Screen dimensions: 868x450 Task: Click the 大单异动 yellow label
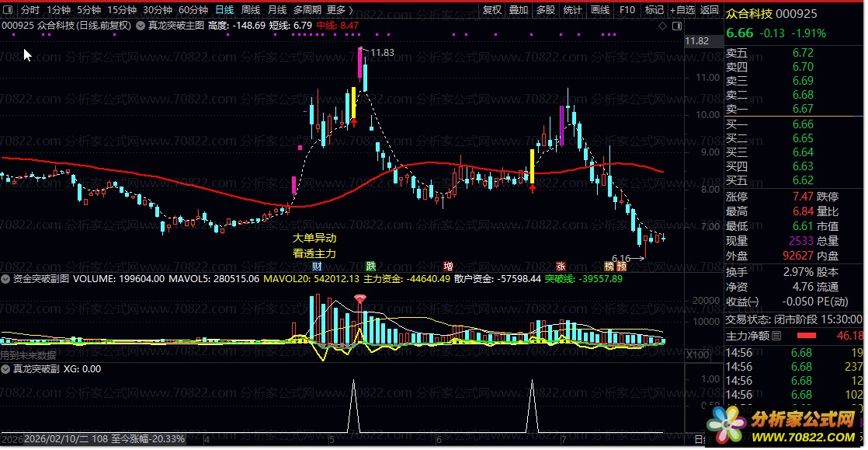point(314,239)
